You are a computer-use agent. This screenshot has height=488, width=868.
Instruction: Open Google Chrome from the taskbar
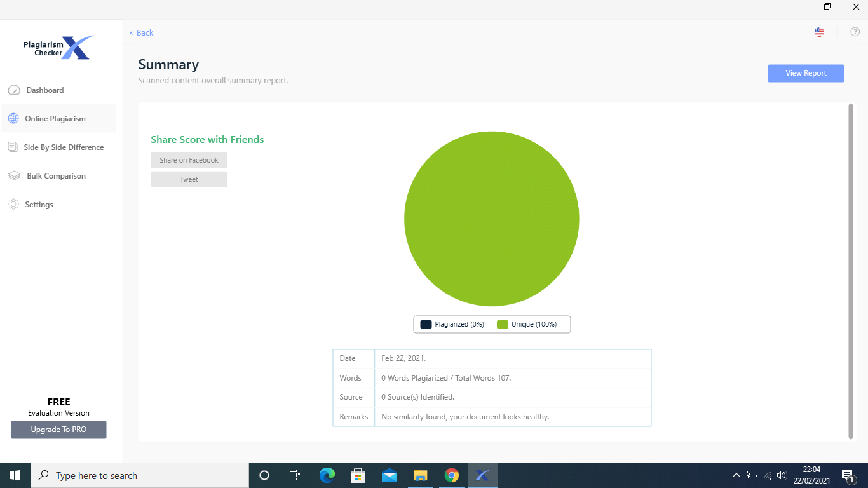(452, 475)
